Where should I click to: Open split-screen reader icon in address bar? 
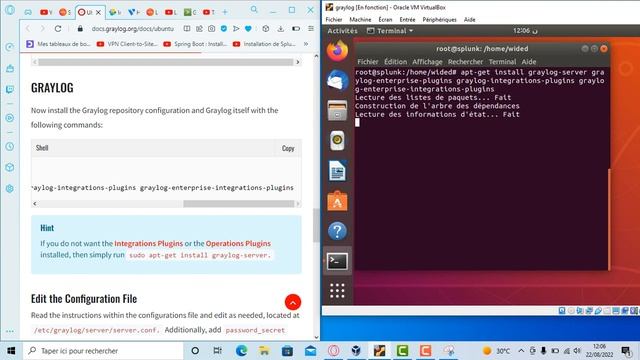tap(187, 29)
